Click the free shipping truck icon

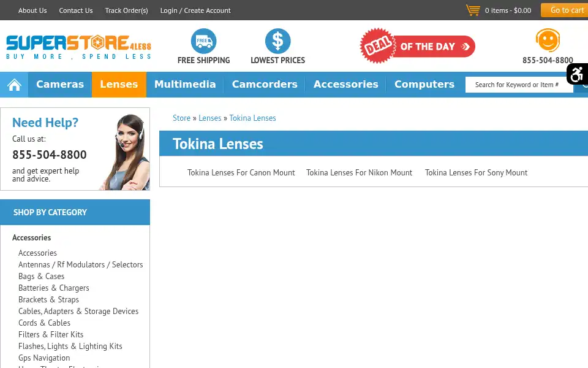click(x=203, y=41)
